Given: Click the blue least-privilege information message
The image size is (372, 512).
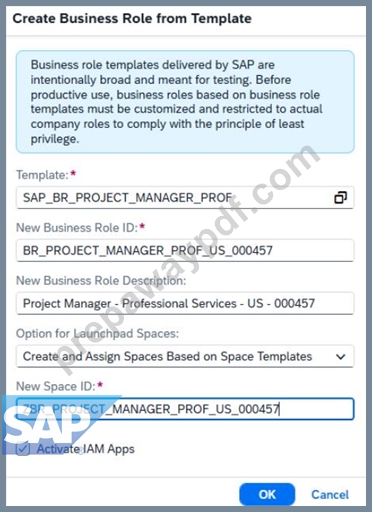Looking at the screenshot, I should [185, 102].
